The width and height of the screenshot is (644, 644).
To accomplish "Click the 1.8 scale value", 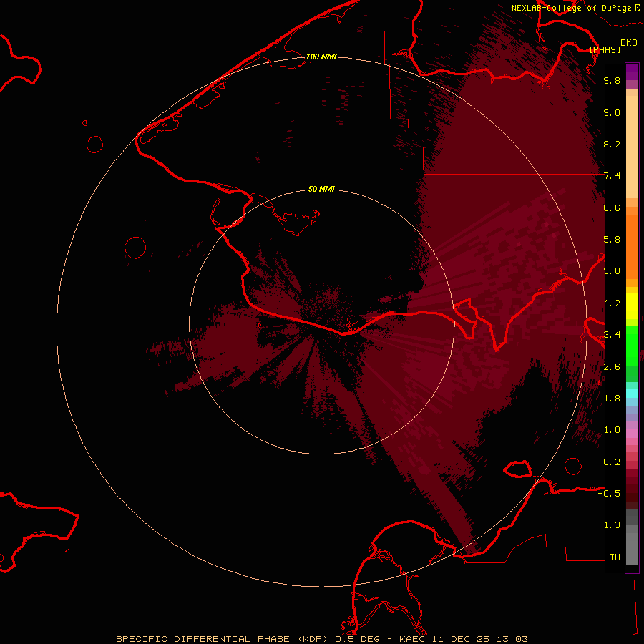I will [612, 399].
